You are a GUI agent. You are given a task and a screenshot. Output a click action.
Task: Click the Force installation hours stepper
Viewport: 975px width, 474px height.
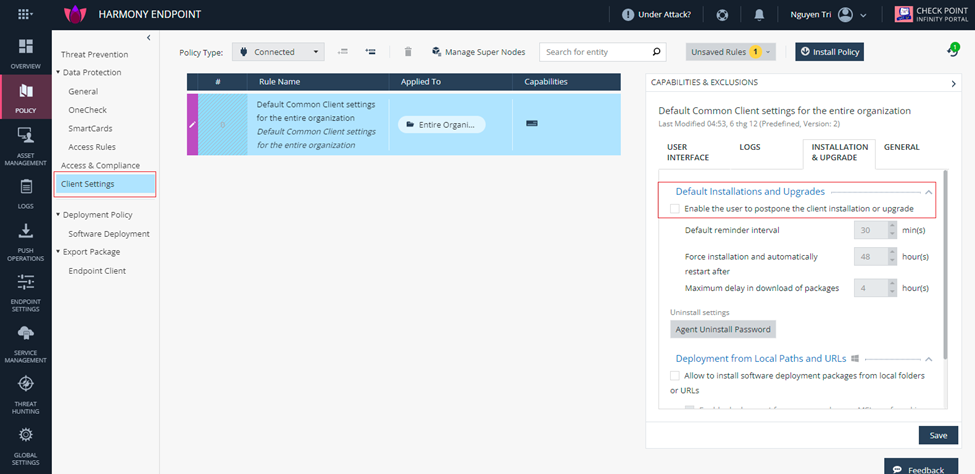click(892, 256)
